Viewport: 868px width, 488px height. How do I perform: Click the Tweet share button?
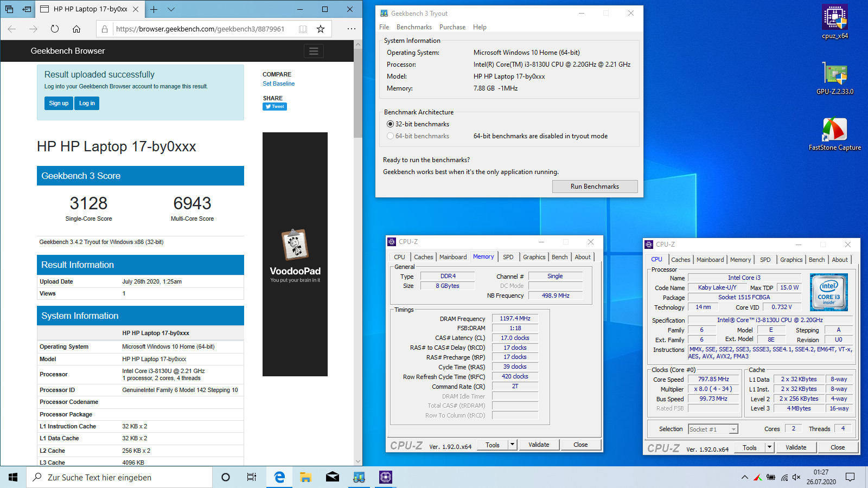(275, 107)
